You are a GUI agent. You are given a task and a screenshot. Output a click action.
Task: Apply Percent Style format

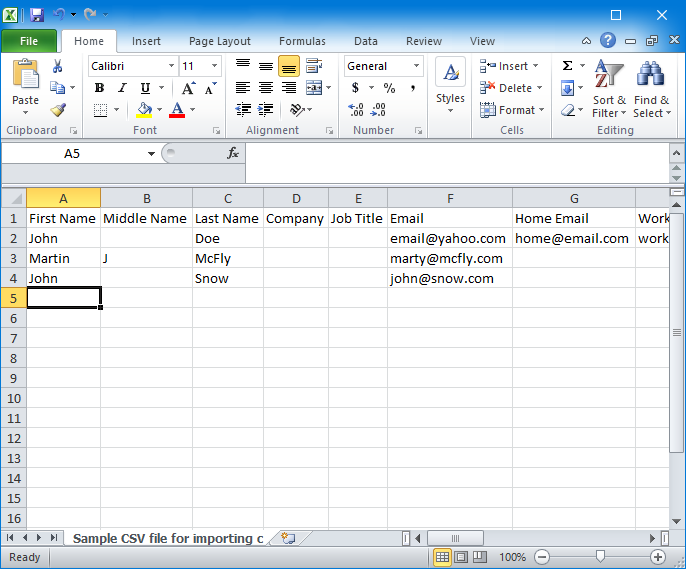(389, 88)
